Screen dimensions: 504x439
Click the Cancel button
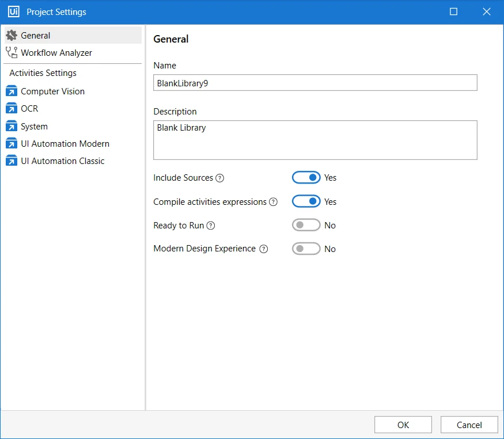tap(469, 425)
